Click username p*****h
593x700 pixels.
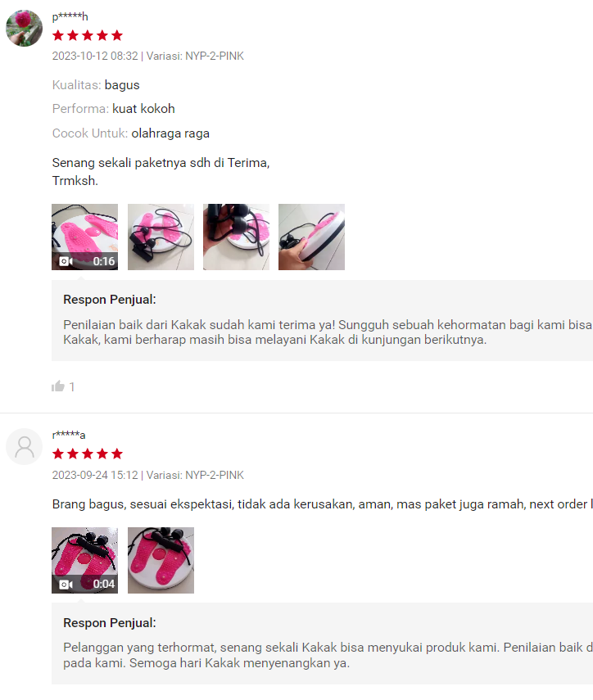pyautogui.click(x=70, y=17)
